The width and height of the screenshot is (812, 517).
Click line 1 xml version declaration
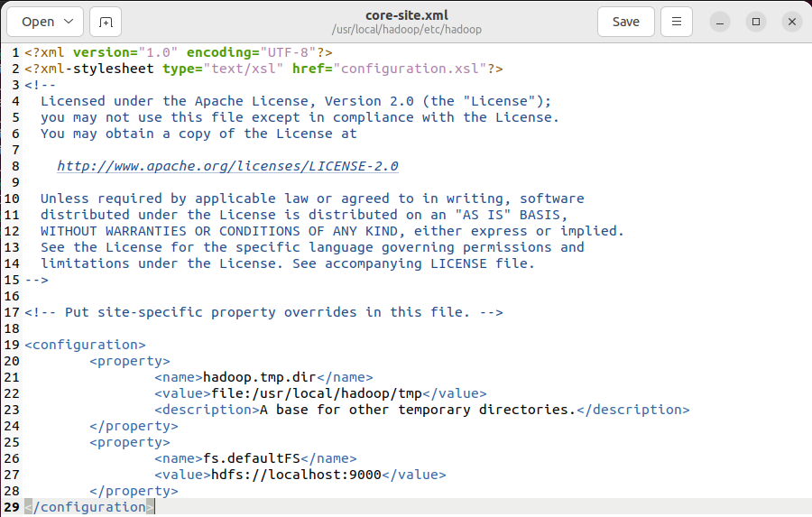pyautogui.click(x=179, y=52)
